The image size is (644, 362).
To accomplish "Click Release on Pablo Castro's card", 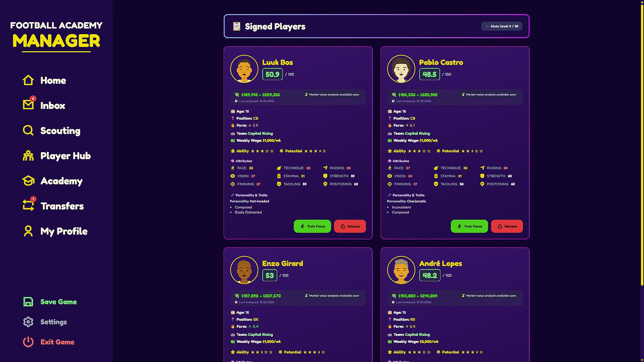I will tap(507, 226).
